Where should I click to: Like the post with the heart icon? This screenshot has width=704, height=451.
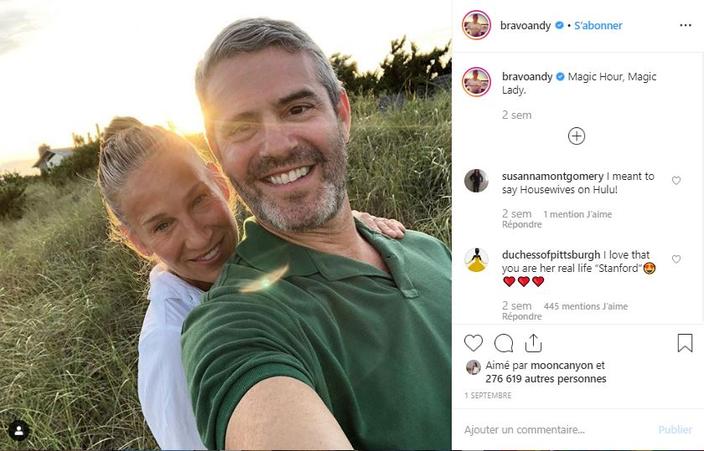(474, 343)
